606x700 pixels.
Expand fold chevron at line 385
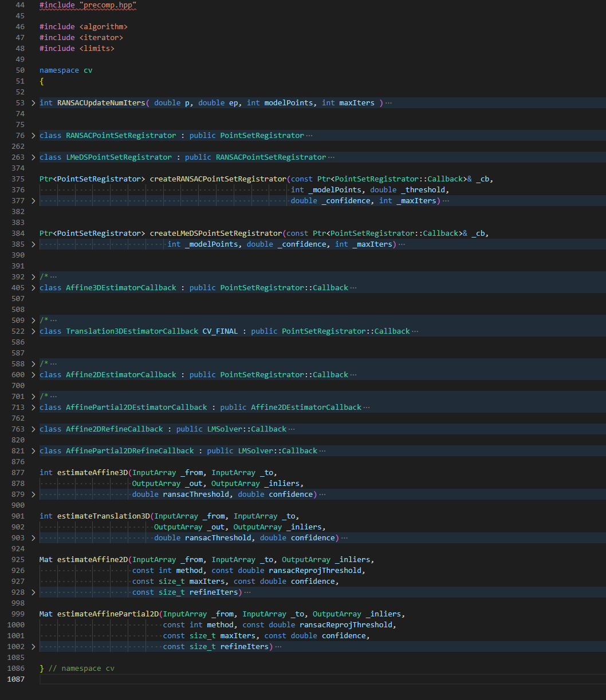click(x=33, y=244)
